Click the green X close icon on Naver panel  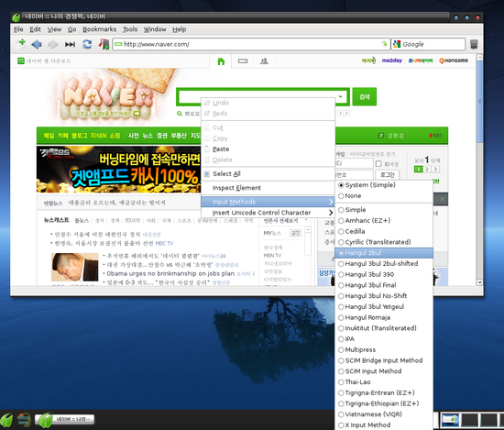(x=443, y=199)
